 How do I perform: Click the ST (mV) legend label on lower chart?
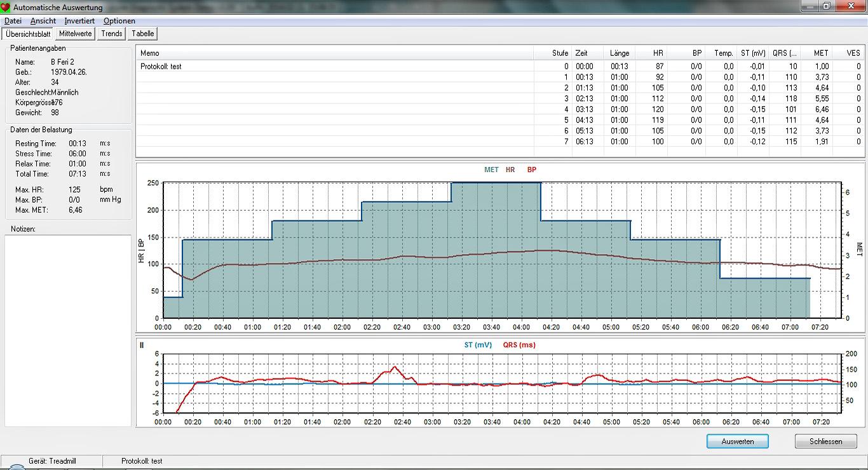[478, 345]
